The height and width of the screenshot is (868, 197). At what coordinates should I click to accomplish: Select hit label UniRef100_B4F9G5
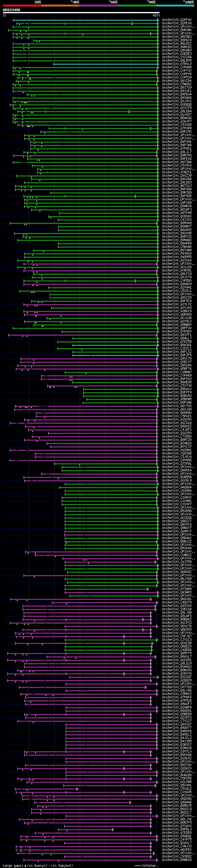click(x=177, y=196)
